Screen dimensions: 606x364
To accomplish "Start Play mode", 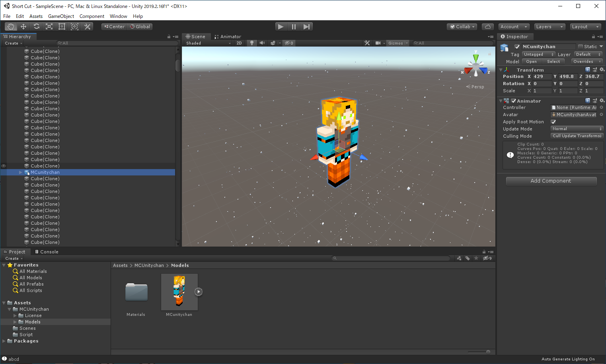I will pos(281,27).
